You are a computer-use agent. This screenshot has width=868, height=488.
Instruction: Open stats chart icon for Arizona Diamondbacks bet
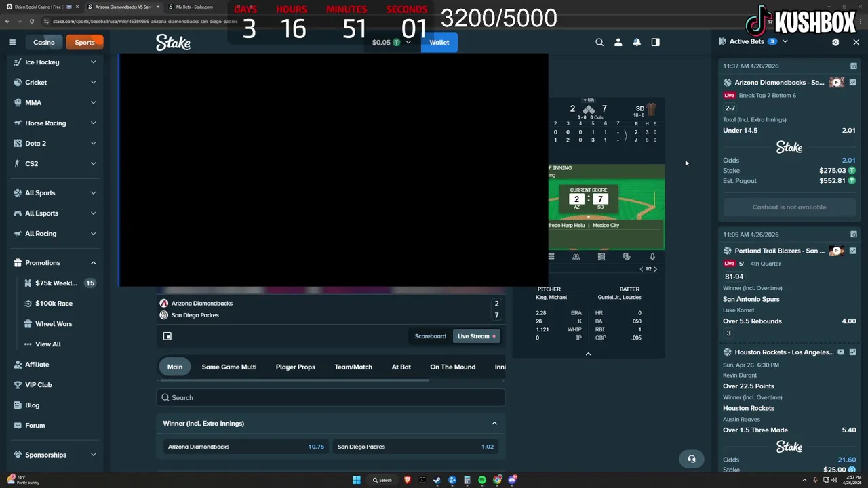tap(852, 83)
